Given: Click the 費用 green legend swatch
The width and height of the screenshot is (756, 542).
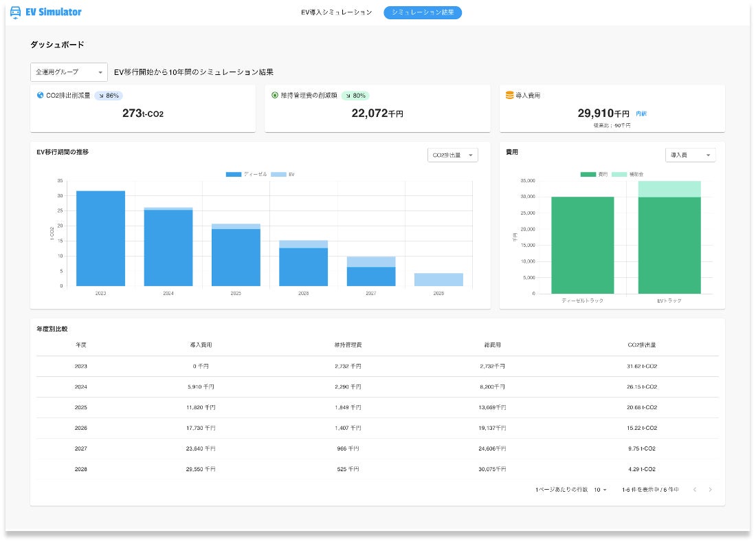Looking at the screenshot, I should click(x=588, y=175).
